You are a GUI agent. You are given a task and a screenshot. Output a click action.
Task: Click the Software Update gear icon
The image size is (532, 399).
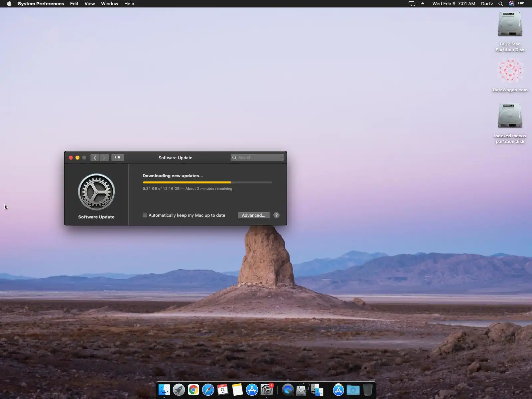coord(96,192)
